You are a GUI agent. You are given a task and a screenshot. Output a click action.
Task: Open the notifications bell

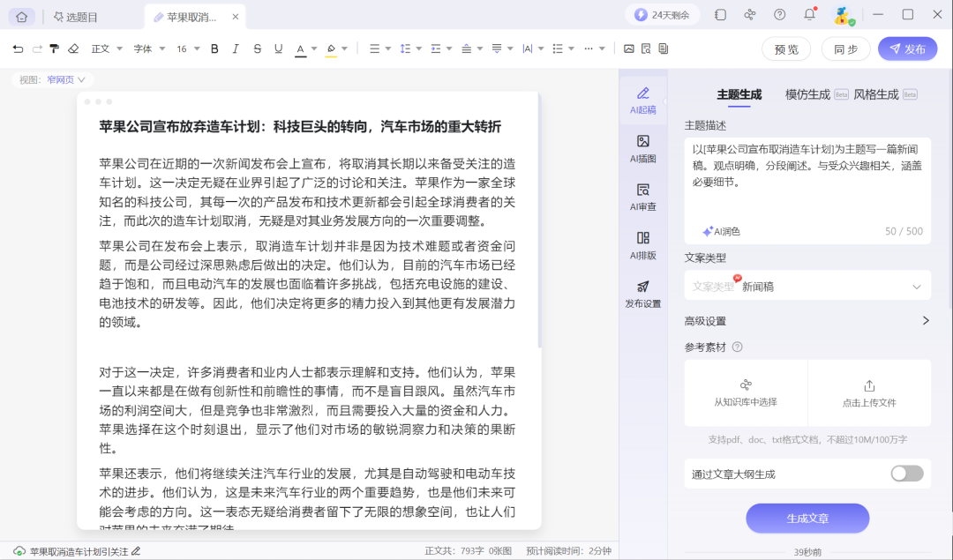click(x=809, y=15)
